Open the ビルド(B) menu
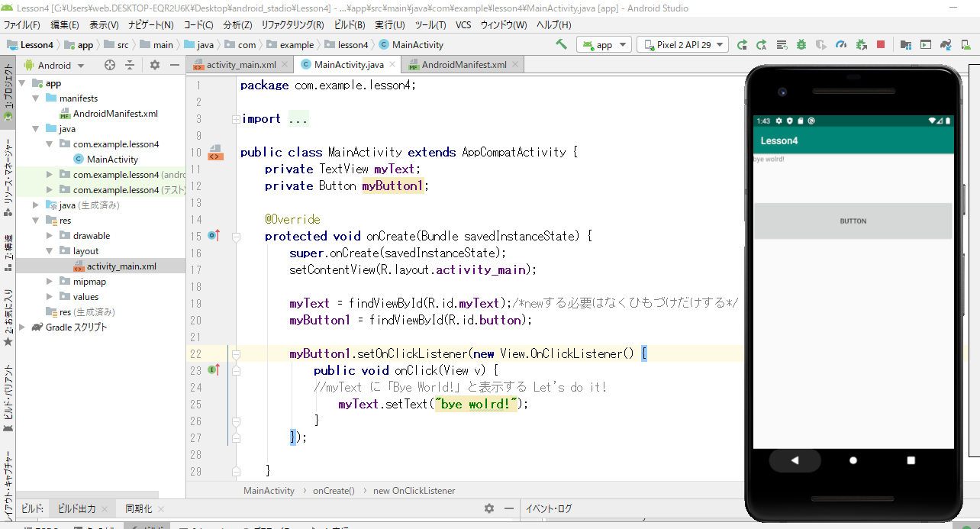The height and width of the screenshot is (529, 980). tap(350, 24)
